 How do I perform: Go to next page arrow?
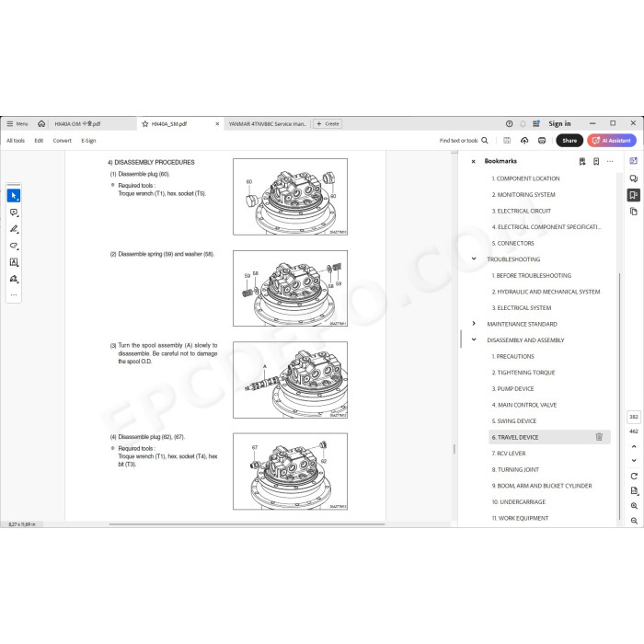634,460
